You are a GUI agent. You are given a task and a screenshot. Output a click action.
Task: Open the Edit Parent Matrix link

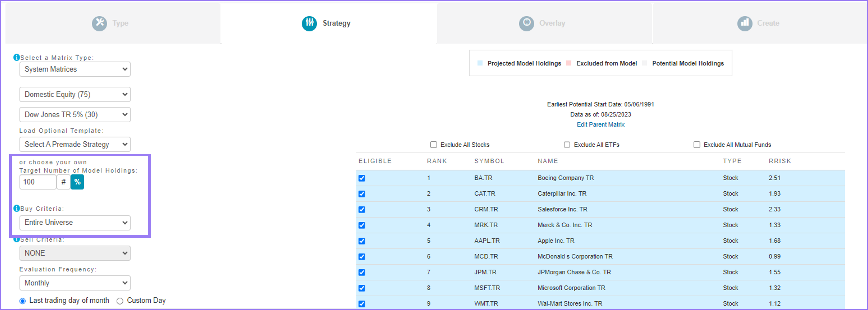tap(601, 125)
